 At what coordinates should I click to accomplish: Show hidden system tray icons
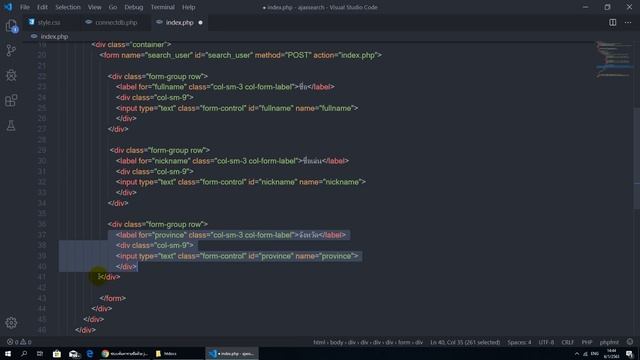coord(577,353)
